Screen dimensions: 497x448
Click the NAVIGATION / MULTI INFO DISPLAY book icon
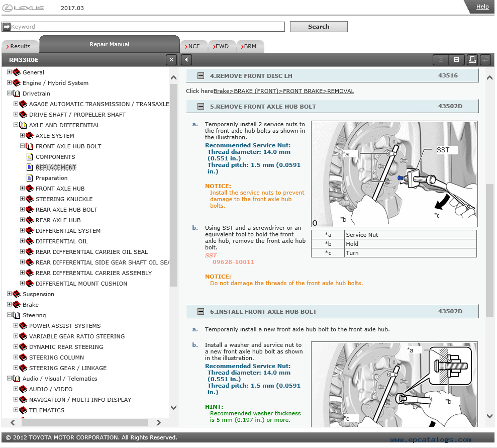coord(23,400)
